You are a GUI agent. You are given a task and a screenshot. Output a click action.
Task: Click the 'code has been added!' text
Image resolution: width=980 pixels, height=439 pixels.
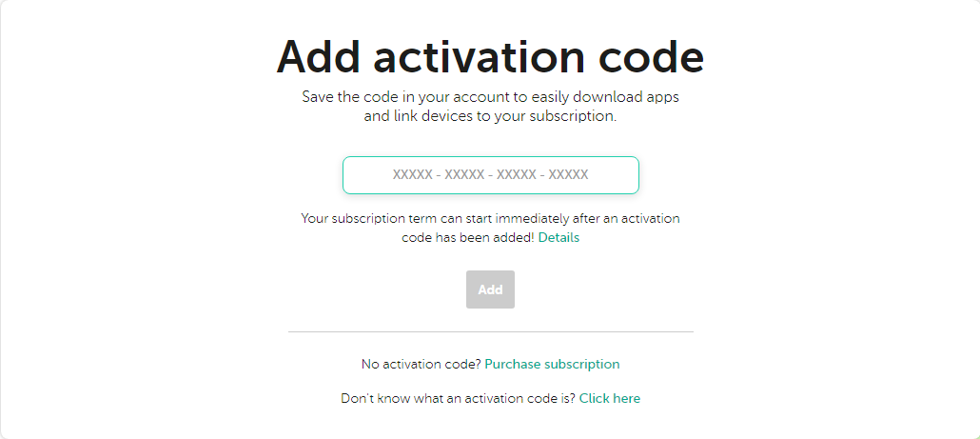pos(467,238)
